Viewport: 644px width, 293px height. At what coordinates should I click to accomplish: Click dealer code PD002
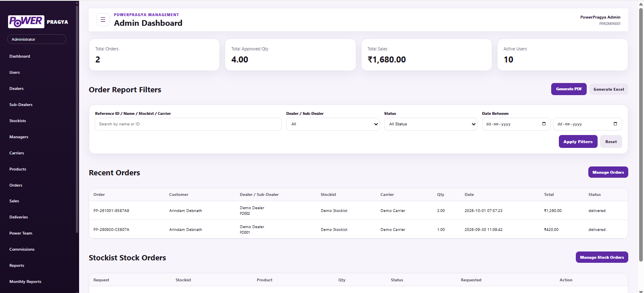245,214
